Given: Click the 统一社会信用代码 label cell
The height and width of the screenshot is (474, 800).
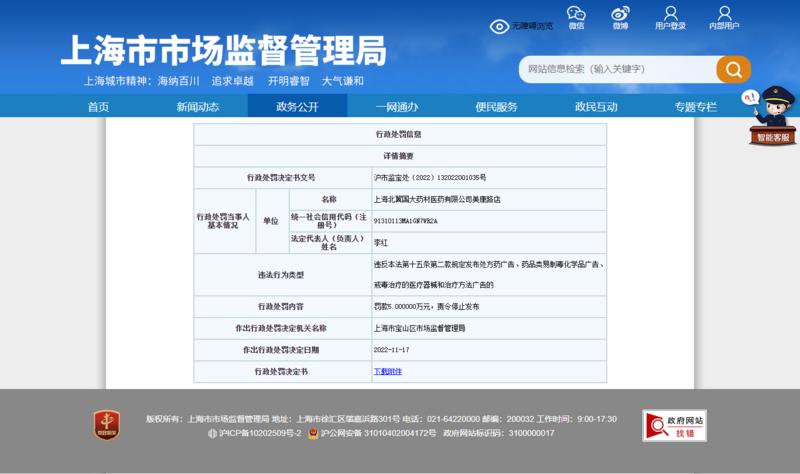Looking at the screenshot, I should coord(329,221).
